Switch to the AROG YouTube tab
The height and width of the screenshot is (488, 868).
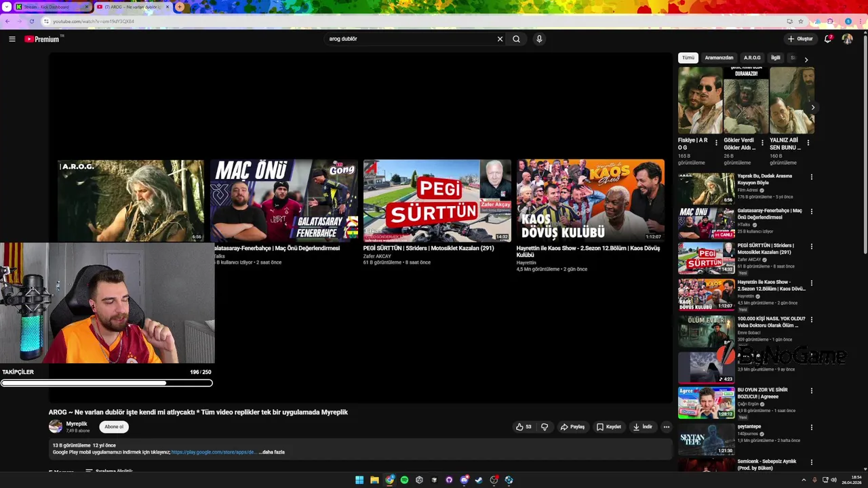click(132, 7)
